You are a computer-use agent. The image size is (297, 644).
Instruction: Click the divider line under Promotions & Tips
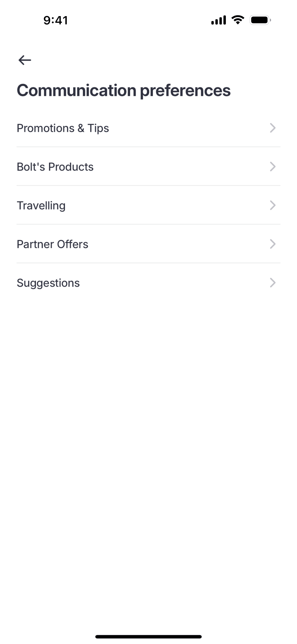point(148,147)
